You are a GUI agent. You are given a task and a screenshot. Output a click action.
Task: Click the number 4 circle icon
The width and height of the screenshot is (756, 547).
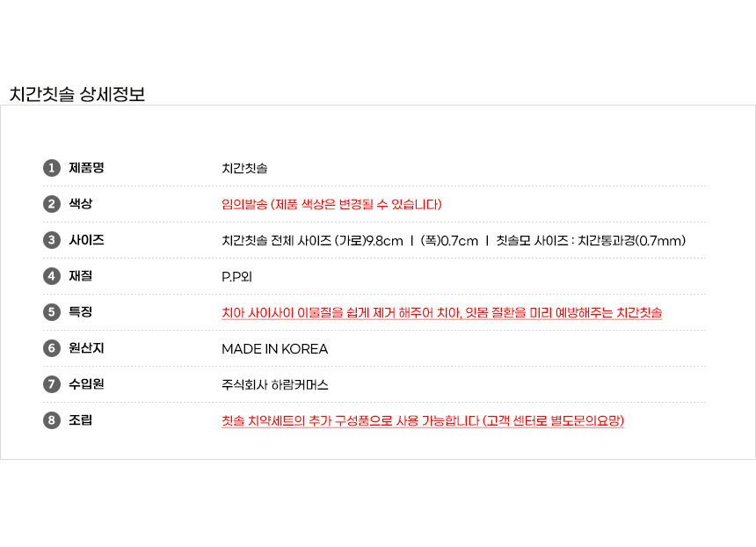pos(52,276)
